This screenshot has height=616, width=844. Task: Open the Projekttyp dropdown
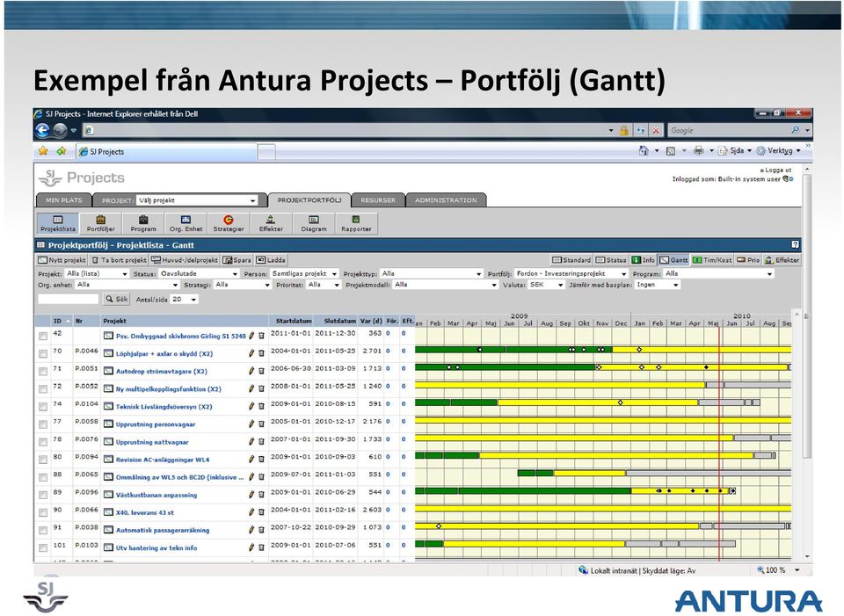pos(432,274)
